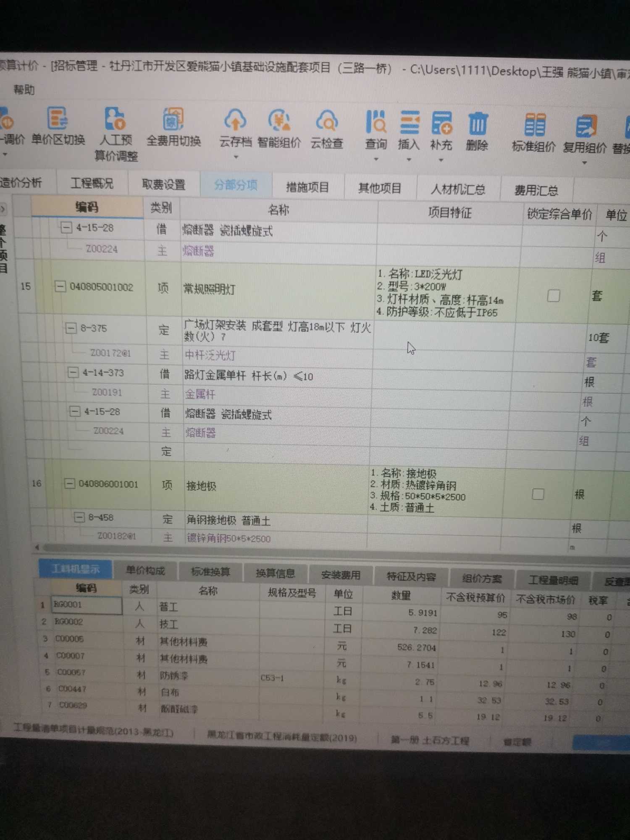The width and height of the screenshot is (630, 840).
Task: Select the 中杆泛光灯 material name
Action: (210, 355)
